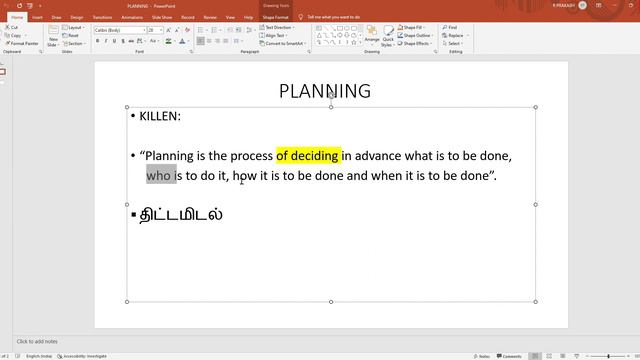This screenshot has width=640, height=360.
Task: Open Quick Styles gallery
Action: (x=388, y=36)
